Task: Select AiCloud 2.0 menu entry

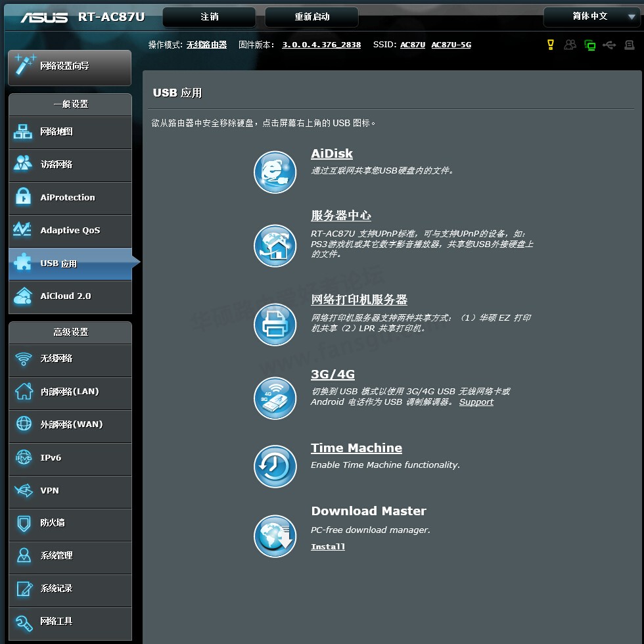Action: 70,296
